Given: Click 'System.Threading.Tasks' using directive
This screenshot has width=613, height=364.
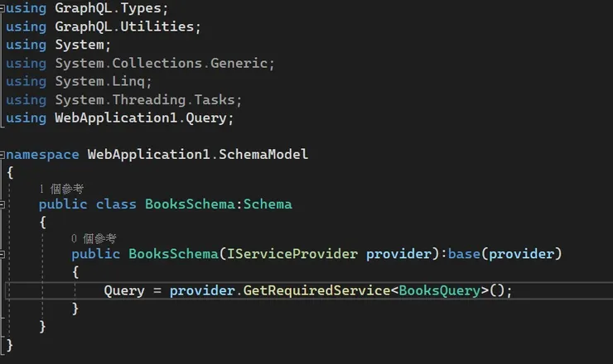Looking at the screenshot, I should click(x=145, y=100).
